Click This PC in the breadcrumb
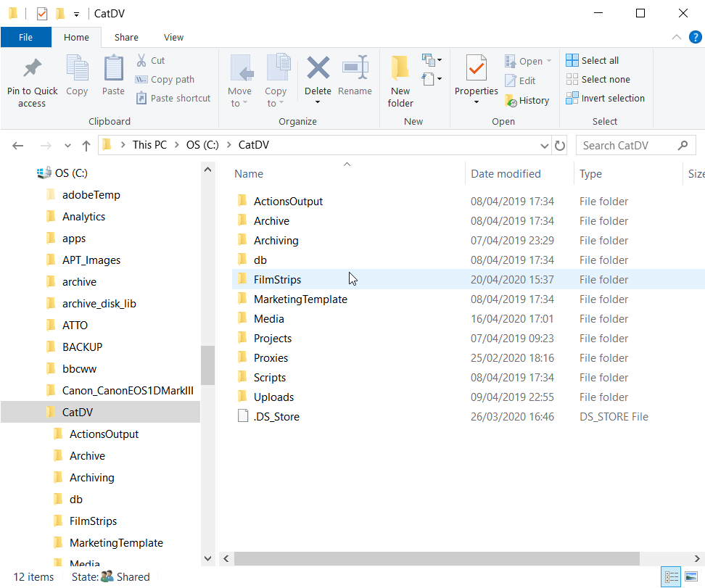Screen dimensions: 705x588 click(x=149, y=145)
